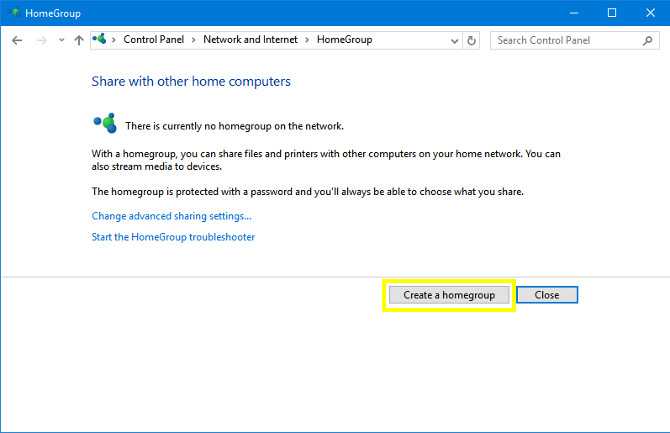The height and width of the screenshot is (433, 670).
Task: Click the HomeGroup title bar icon
Action: [x=15, y=13]
